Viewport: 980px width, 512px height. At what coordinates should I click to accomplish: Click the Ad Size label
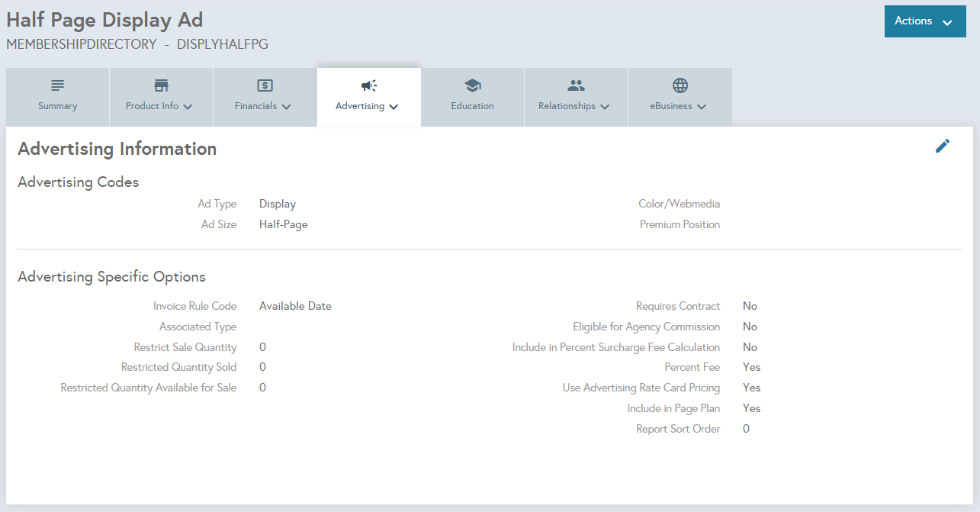(219, 225)
